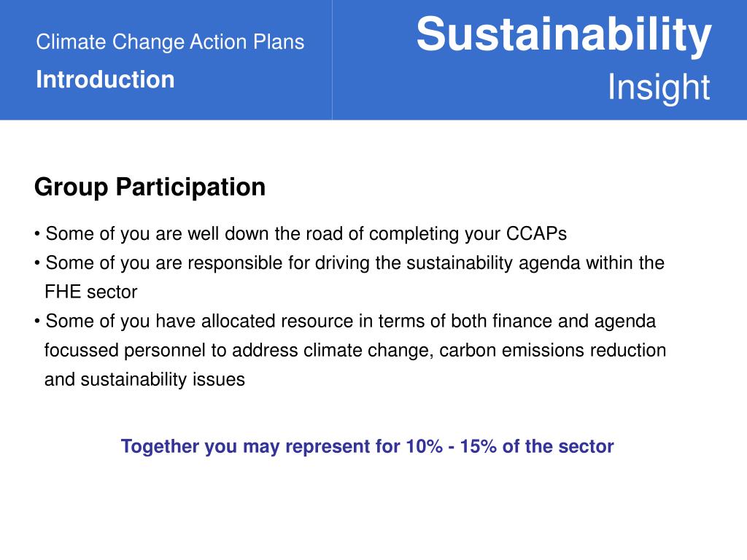Click the Introduction label in header
The height and width of the screenshot is (560, 747).
tap(105, 79)
